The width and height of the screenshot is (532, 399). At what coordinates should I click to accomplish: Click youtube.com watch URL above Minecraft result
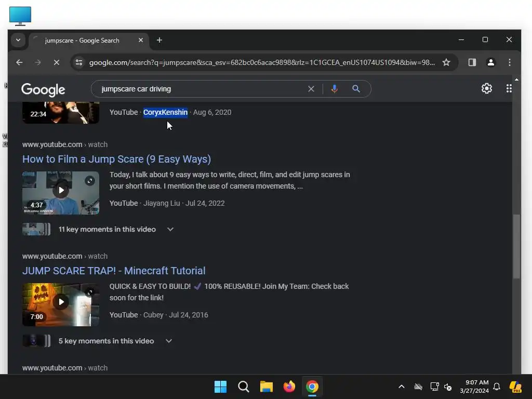[x=65, y=256]
